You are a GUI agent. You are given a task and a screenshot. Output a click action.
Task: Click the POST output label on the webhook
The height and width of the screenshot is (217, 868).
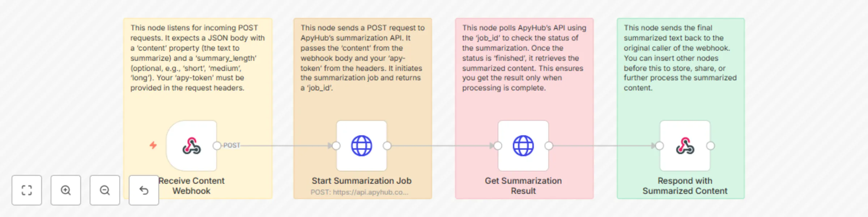tap(231, 145)
